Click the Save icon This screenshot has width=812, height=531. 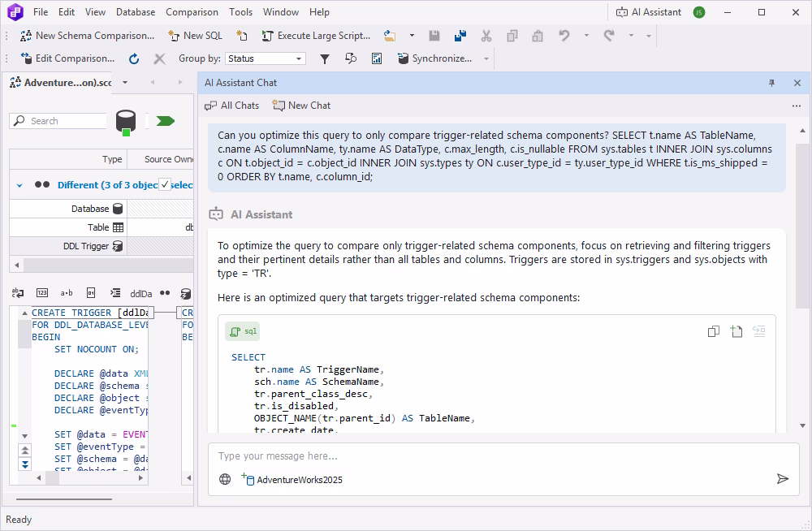434,36
